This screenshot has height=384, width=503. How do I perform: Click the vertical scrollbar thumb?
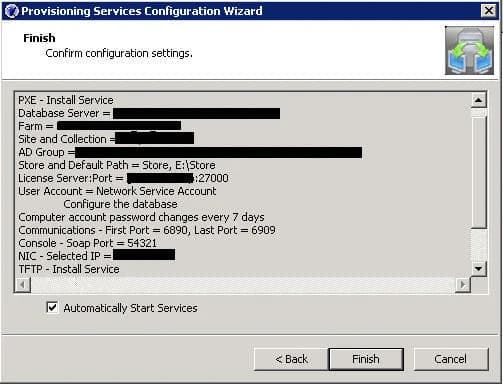[478, 172]
